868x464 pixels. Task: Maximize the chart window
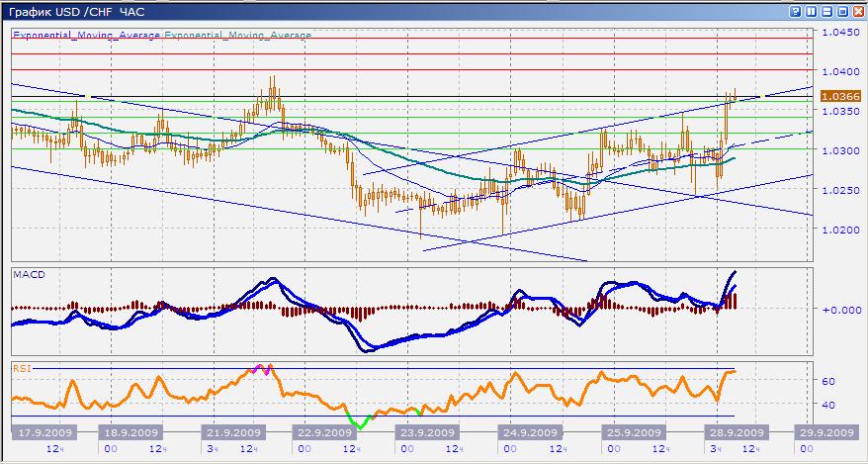click(x=841, y=10)
